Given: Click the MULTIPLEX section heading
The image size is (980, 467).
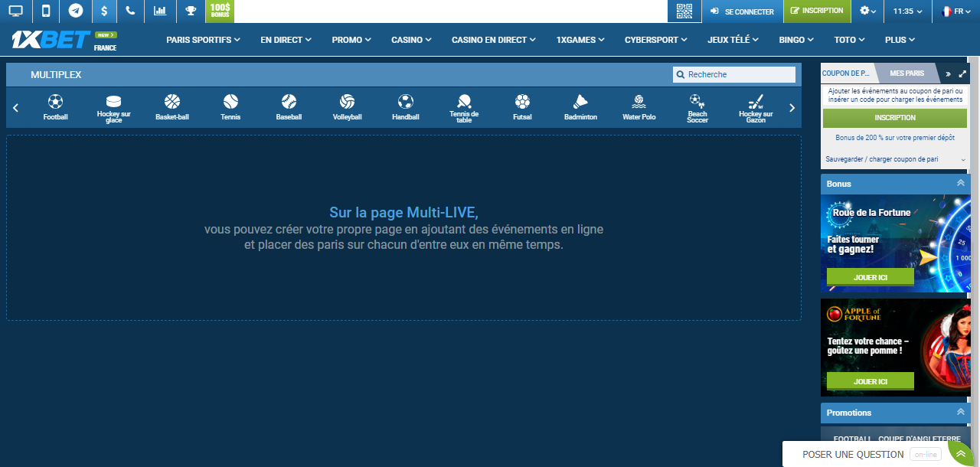Looking at the screenshot, I should [56, 74].
